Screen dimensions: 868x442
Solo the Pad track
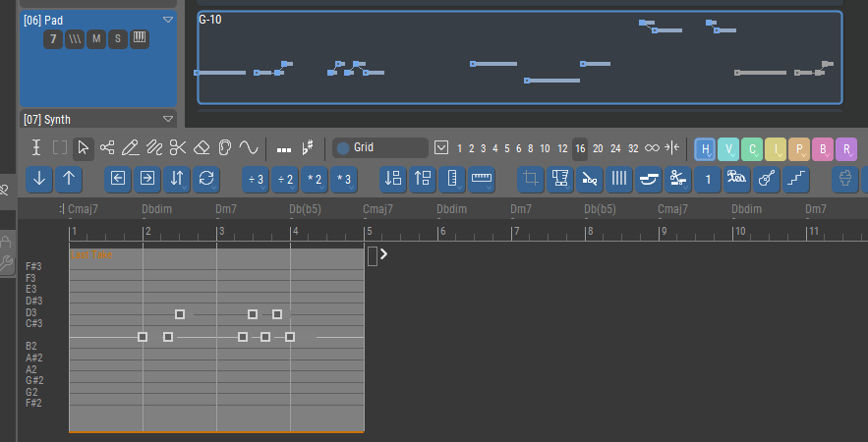[117, 38]
